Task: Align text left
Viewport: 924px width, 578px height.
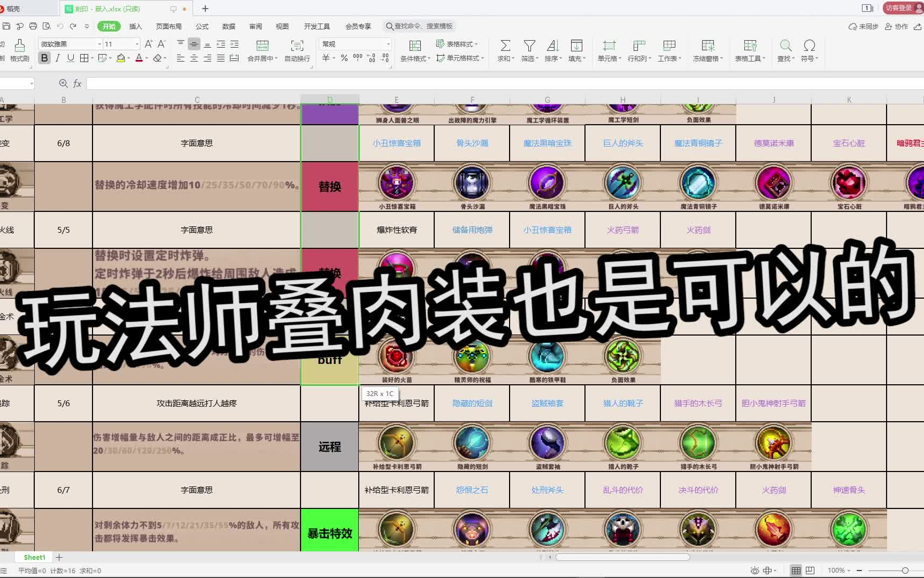Action: tap(181, 58)
